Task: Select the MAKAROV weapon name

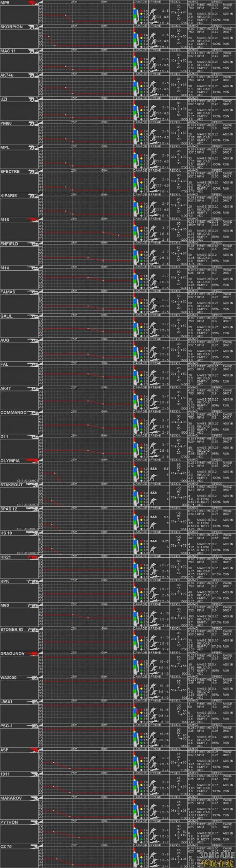Action: (x=11, y=798)
